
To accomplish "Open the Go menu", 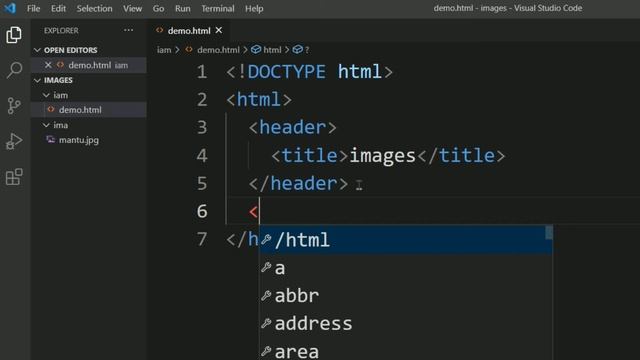I will click(x=158, y=8).
